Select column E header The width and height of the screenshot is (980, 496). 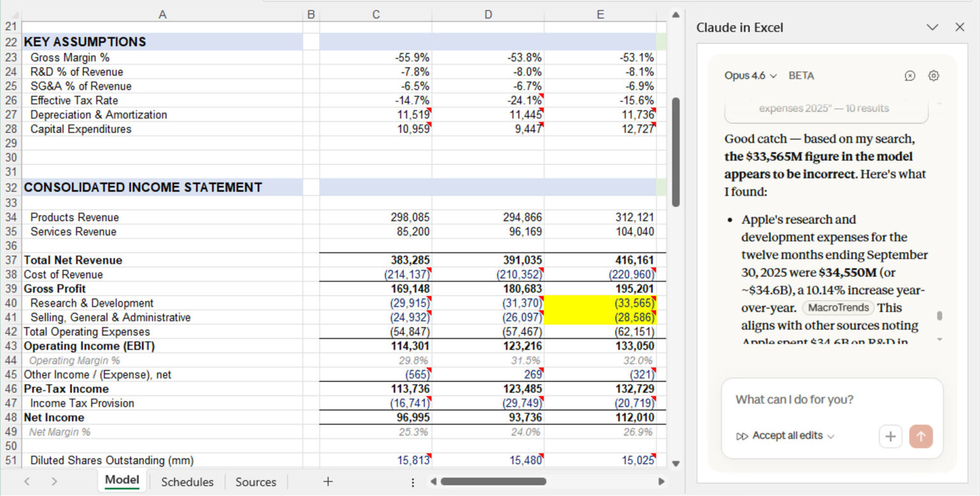click(x=600, y=14)
